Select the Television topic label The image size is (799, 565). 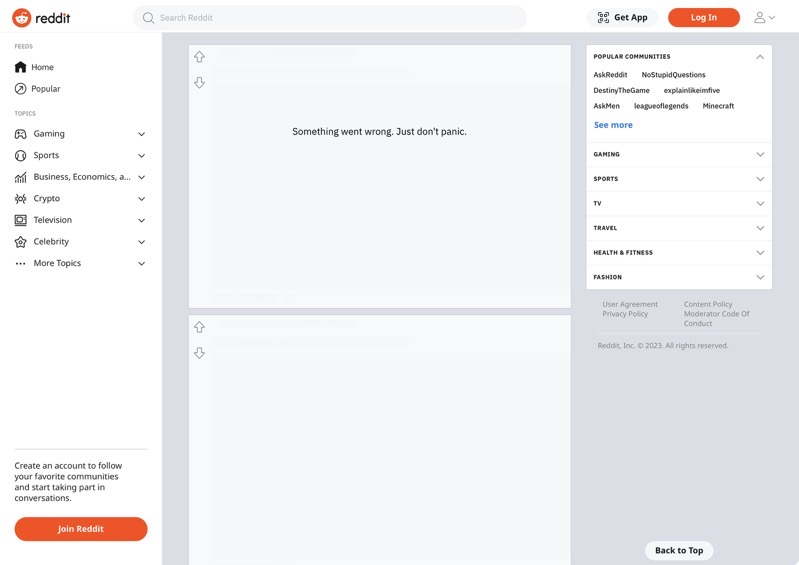pyautogui.click(x=52, y=220)
